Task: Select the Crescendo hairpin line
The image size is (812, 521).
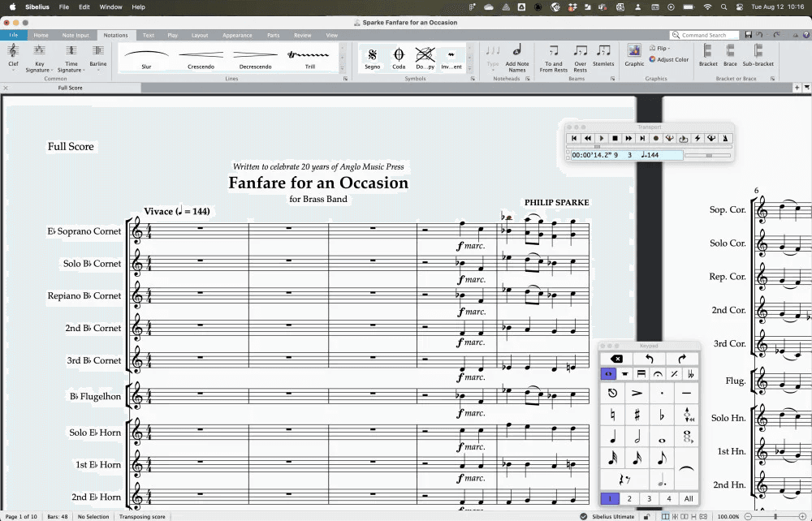Action: tap(201, 58)
